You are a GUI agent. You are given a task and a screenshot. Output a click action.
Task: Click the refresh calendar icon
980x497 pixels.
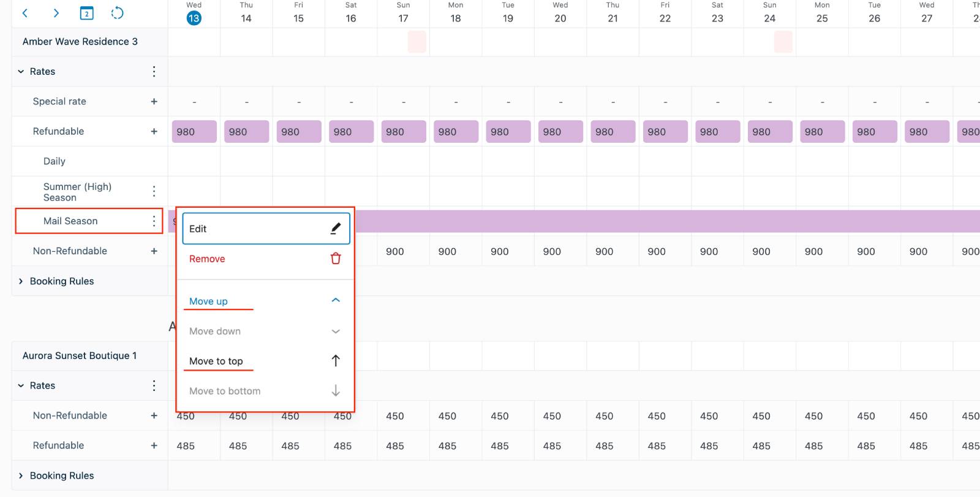[117, 13]
